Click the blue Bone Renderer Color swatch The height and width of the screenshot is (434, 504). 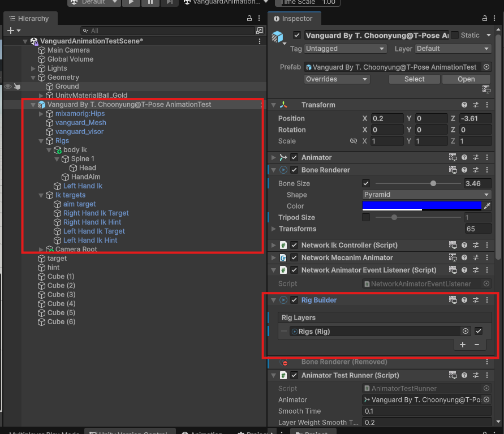pyautogui.click(x=421, y=206)
